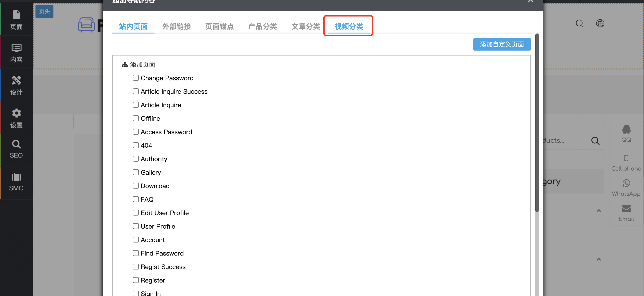644x296 pixels.
Task: Click the dialog vertical scrollbar
Action: (x=537, y=123)
